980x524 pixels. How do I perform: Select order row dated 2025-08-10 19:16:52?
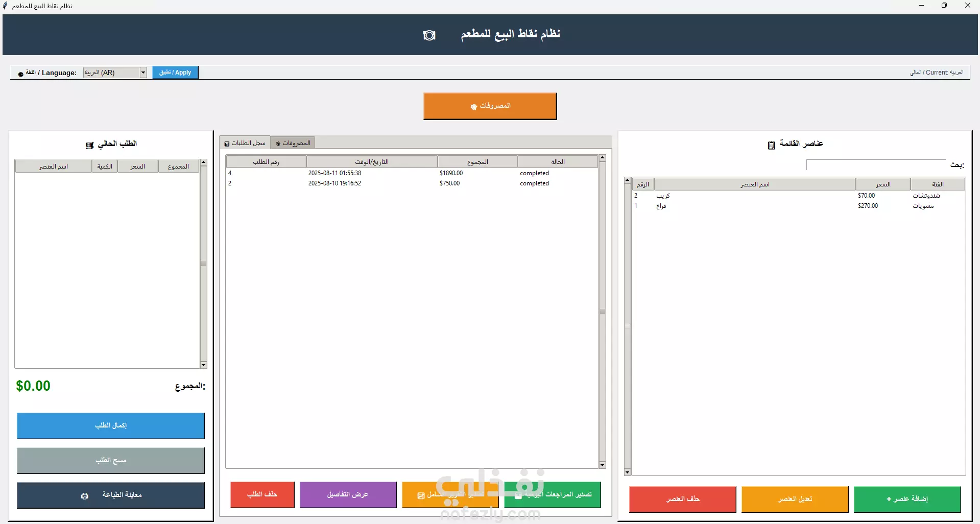point(412,183)
